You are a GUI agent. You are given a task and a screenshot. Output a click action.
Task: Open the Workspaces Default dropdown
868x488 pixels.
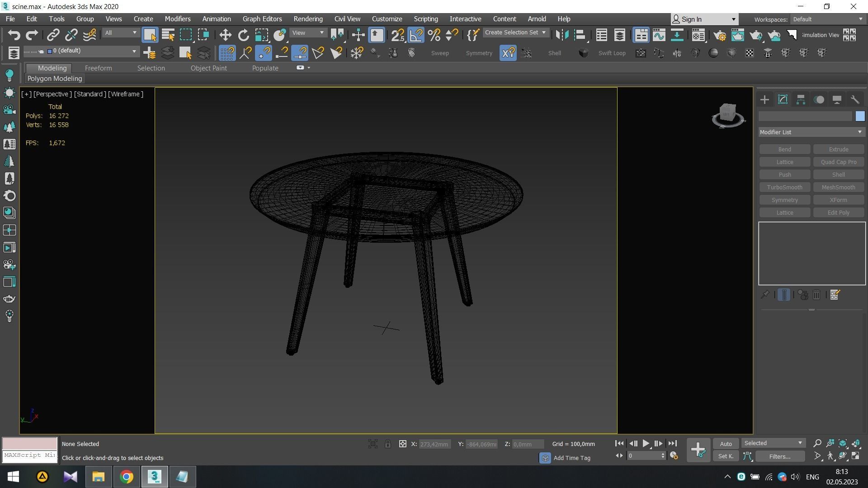click(x=828, y=19)
